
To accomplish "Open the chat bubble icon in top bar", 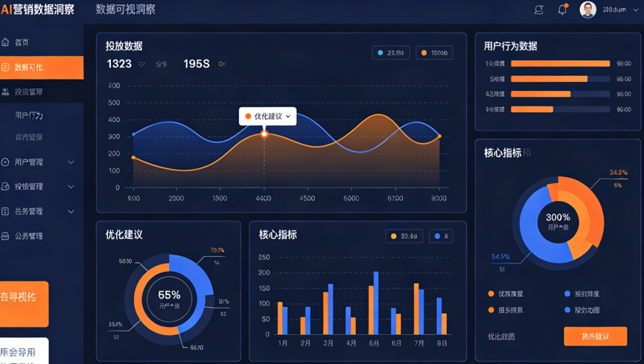I will pyautogui.click(x=539, y=10).
